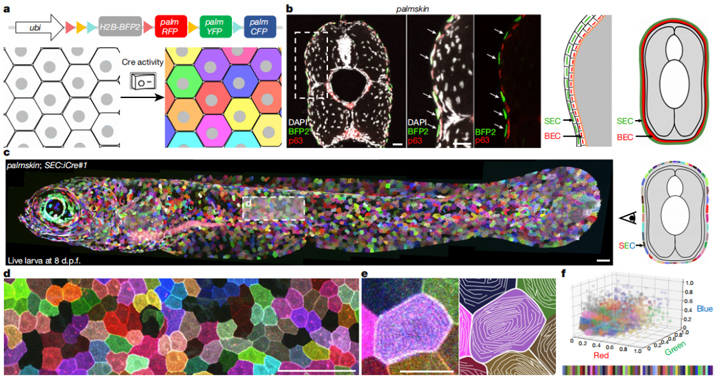Select the green palm YFP box
The width and height of the screenshot is (720, 379).
coord(215,27)
